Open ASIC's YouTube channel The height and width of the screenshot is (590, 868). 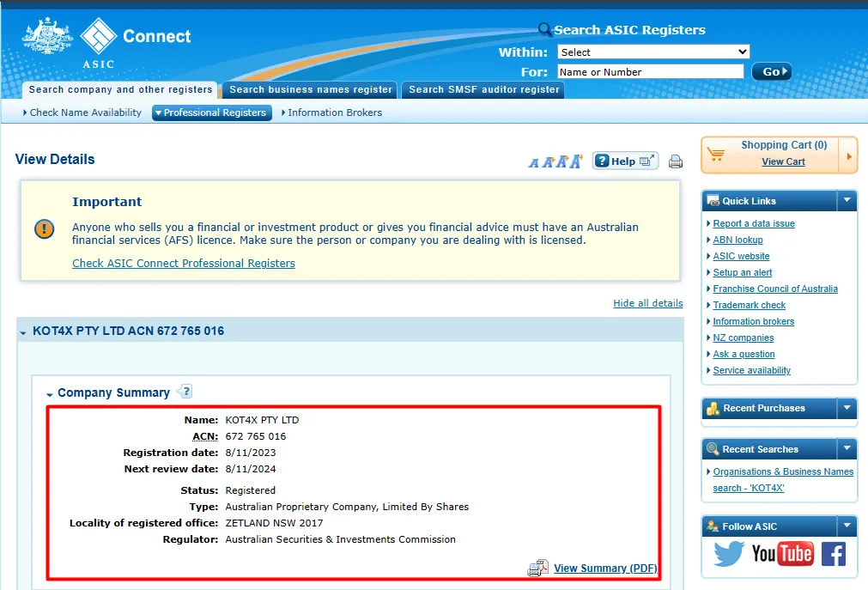(x=782, y=553)
